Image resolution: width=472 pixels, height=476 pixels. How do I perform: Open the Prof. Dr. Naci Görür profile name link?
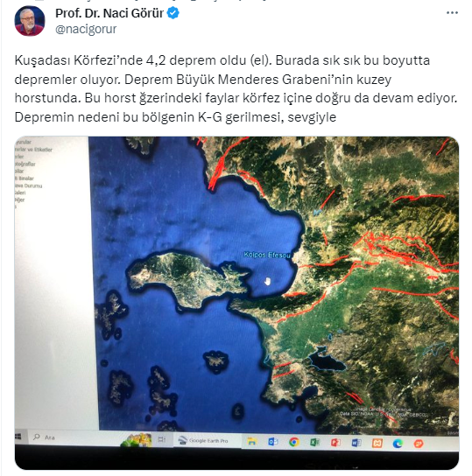(109, 13)
